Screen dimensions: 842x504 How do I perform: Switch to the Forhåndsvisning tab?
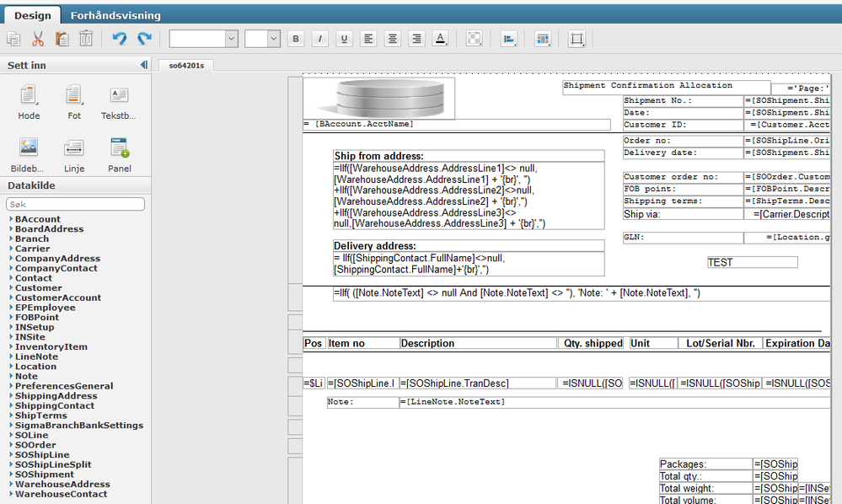pos(115,15)
